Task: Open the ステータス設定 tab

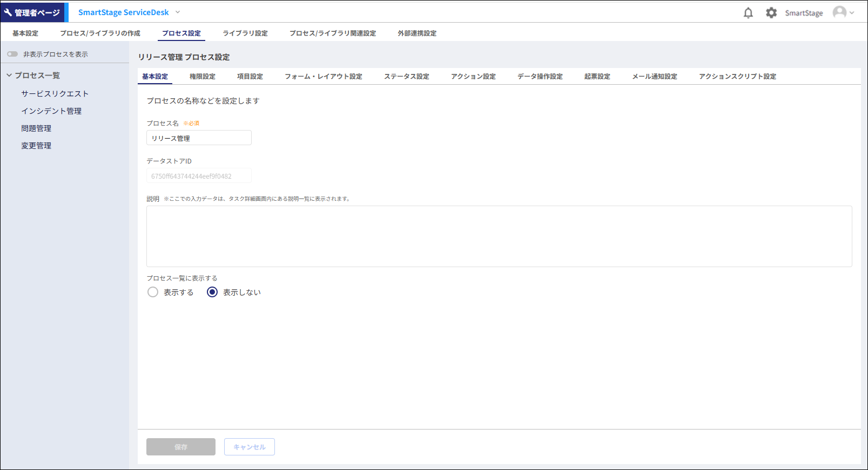Action: click(x=406, y=77)
